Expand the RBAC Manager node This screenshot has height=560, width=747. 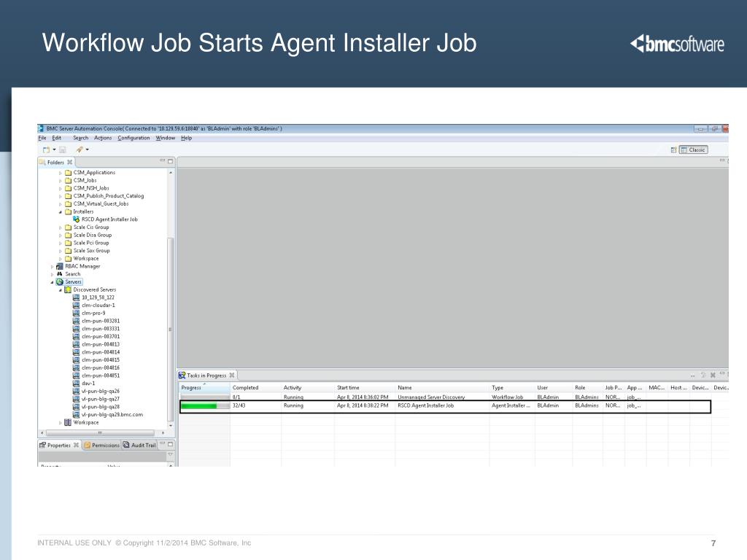click(x=52, y=267)
